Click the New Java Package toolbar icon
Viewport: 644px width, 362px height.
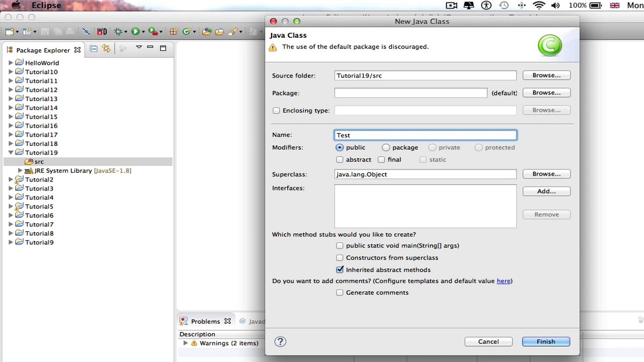click(174, 32)
